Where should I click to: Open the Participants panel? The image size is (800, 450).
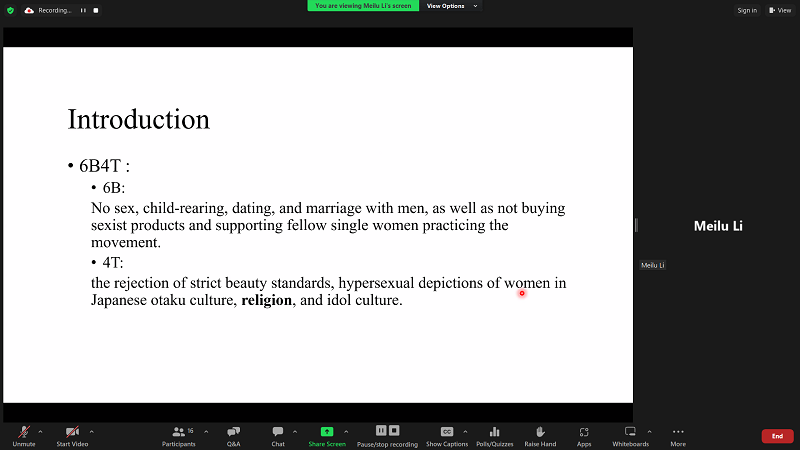179,432
